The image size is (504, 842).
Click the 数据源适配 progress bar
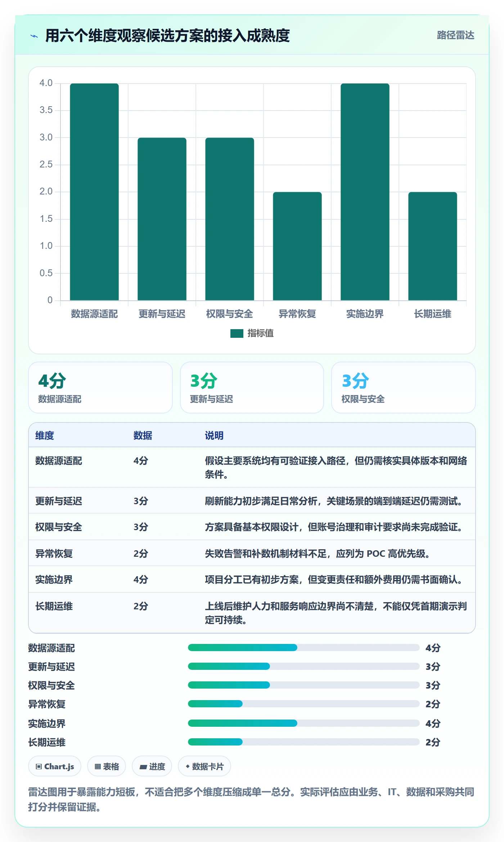coord(303,648)
